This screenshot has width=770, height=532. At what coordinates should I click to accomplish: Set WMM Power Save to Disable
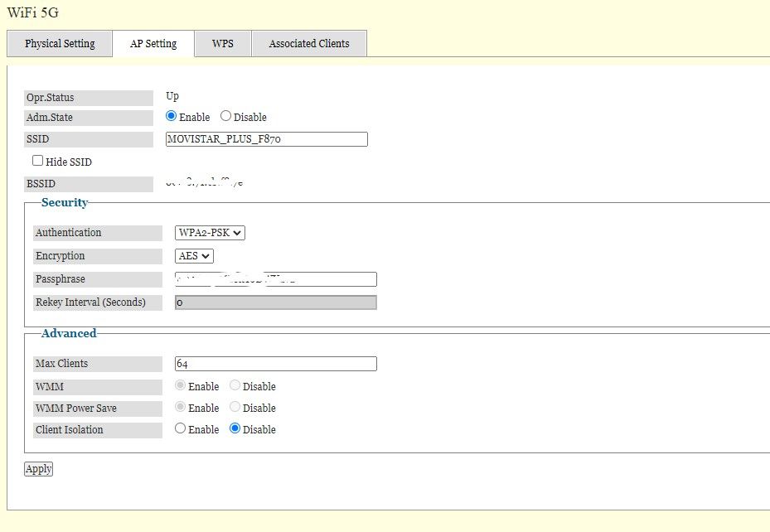(235, 408)
